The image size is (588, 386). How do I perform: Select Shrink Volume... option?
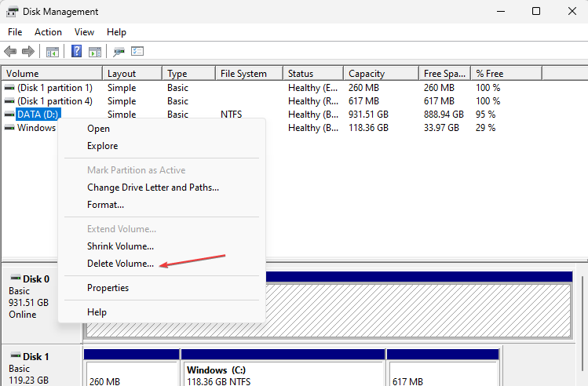162,246
